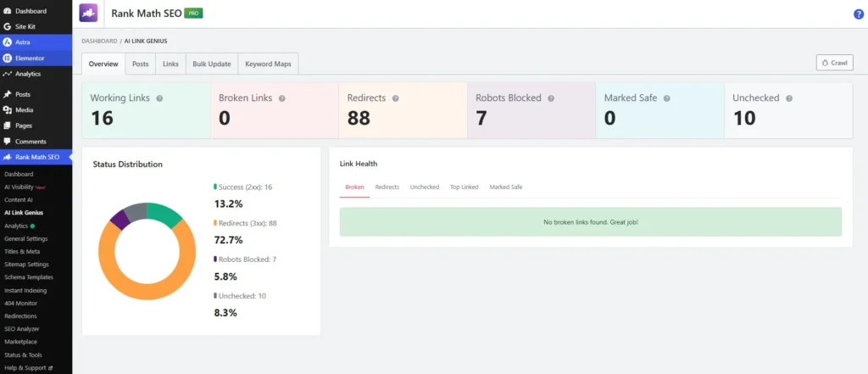The height and width of the screenshot is (374, 868).
Task: Click the gray Unchecked legend swatch
Action: coord(215,296)
